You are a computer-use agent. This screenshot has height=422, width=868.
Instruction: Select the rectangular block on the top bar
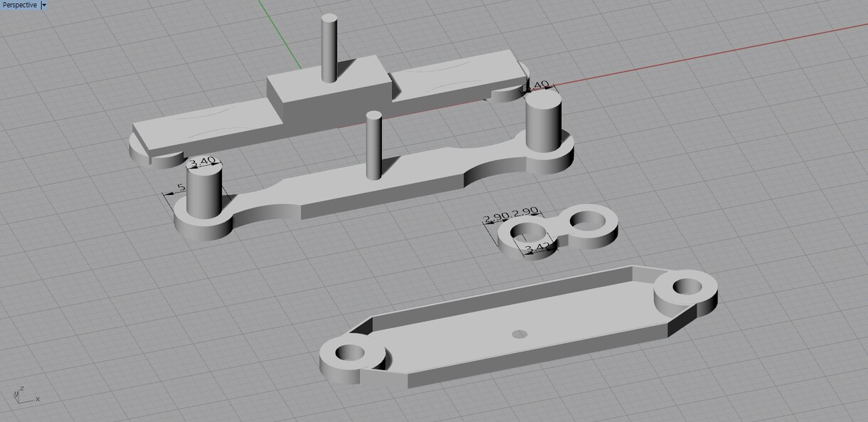click(x=329, y=88)
